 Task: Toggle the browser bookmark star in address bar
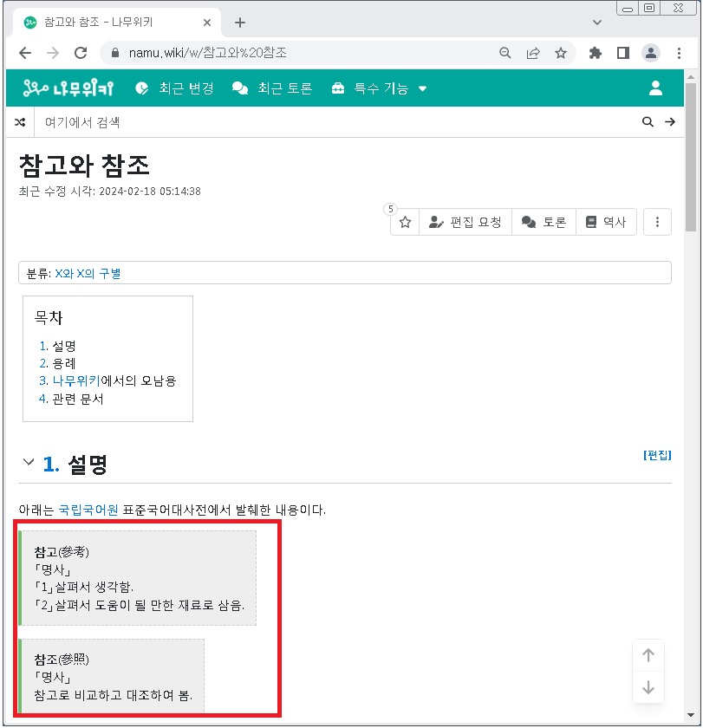(x=561, y=53)
